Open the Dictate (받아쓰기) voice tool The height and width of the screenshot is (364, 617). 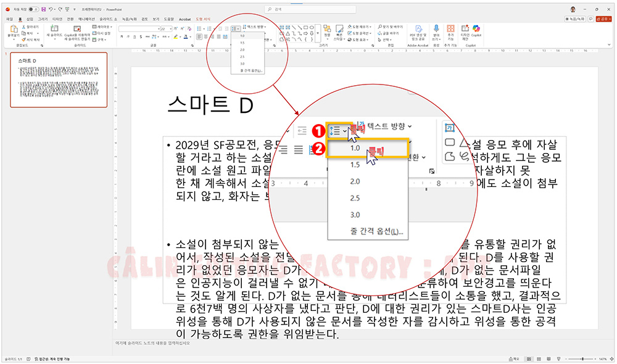(436, 32)
